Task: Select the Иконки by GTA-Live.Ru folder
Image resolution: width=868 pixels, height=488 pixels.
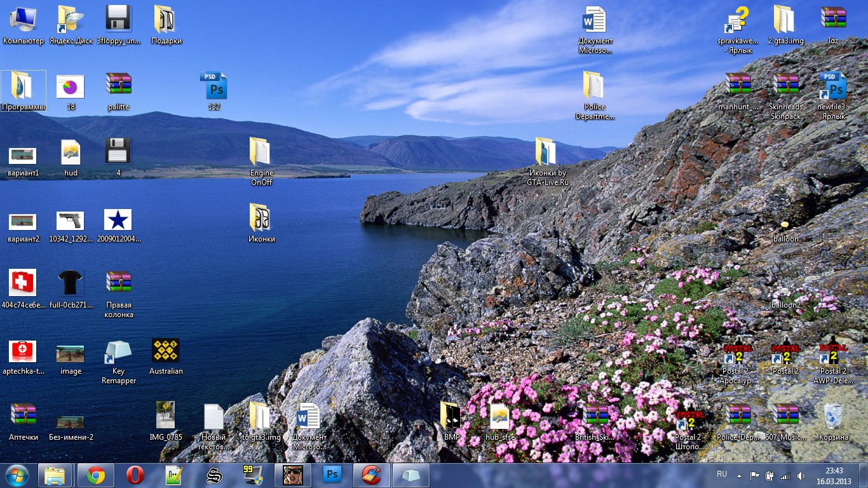Action: tap(546, 152)
